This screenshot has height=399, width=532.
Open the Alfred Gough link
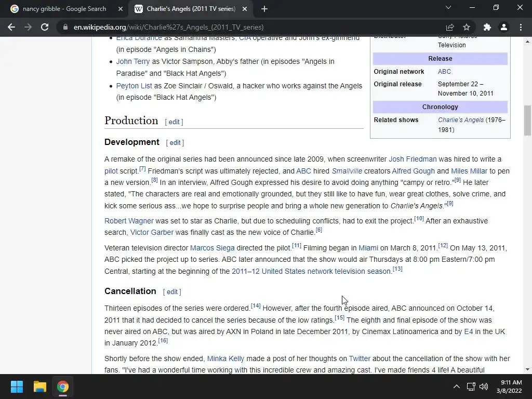[x=413, y=171]
